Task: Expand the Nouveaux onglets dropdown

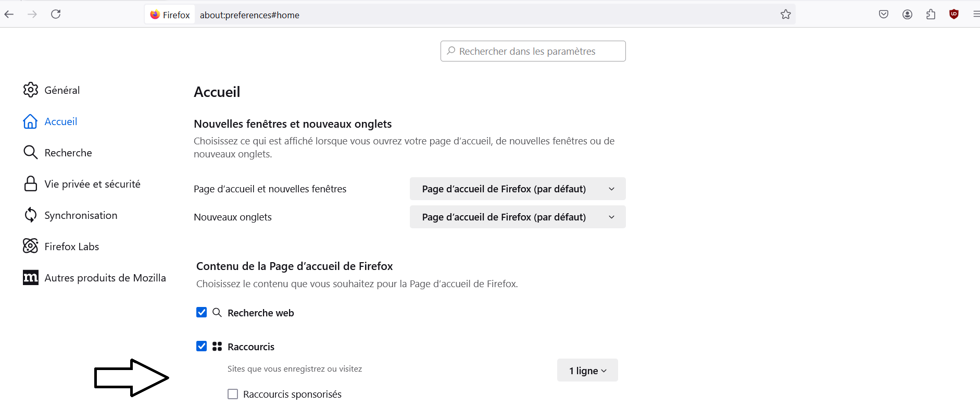Action: 518,217
